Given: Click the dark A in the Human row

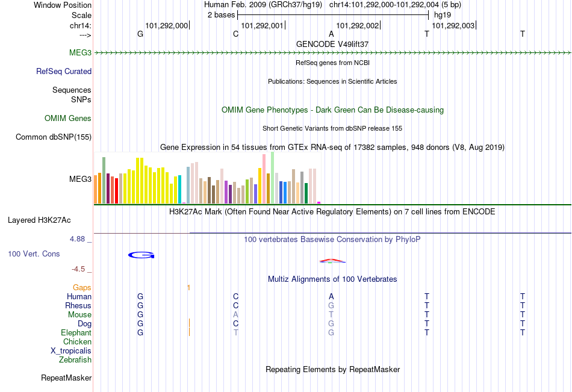Looking at the screenshot, I should pyautogui.click(x=331, y=296).
